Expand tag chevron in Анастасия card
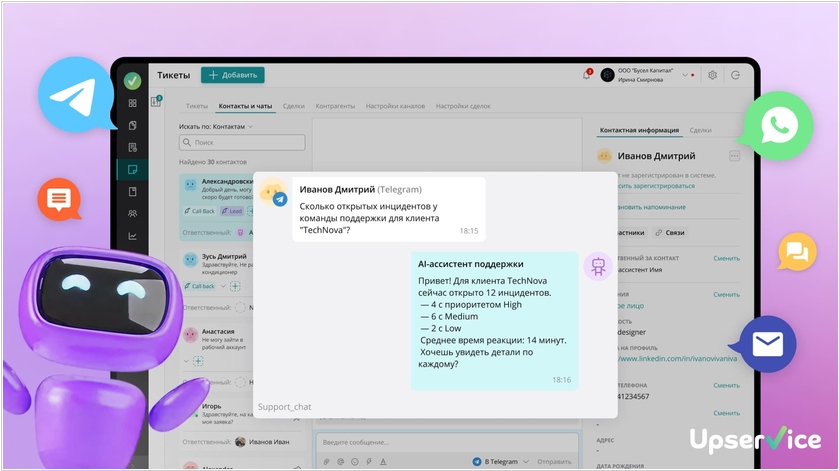840x471 pixels. pyautogui.click(x=186, y=361)
